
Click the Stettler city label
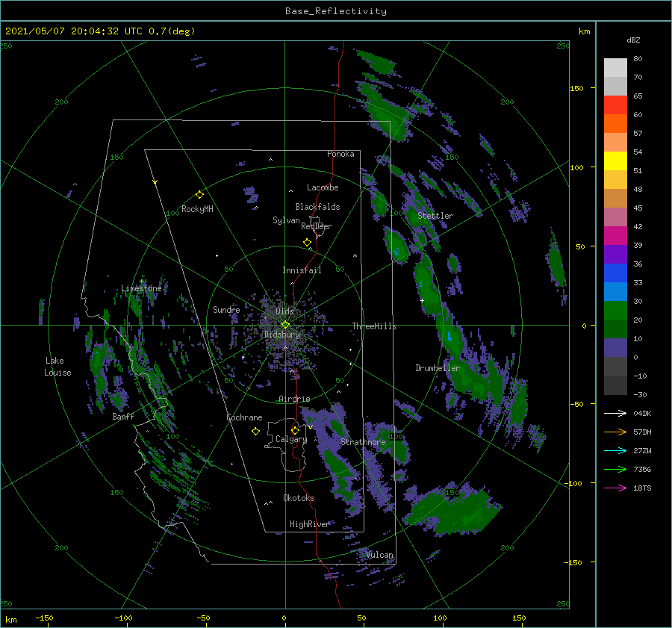pyautogui.click(x=435, y=216)
